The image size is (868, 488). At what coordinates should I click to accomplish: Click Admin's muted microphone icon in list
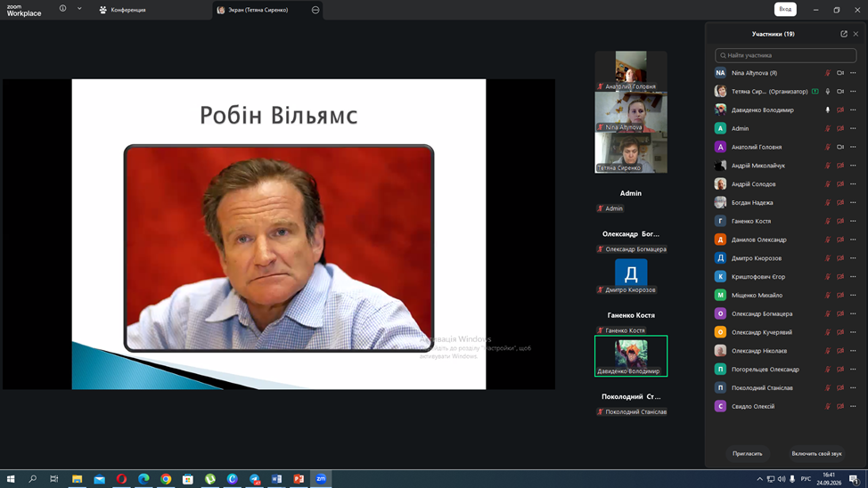tap(828, 128)
